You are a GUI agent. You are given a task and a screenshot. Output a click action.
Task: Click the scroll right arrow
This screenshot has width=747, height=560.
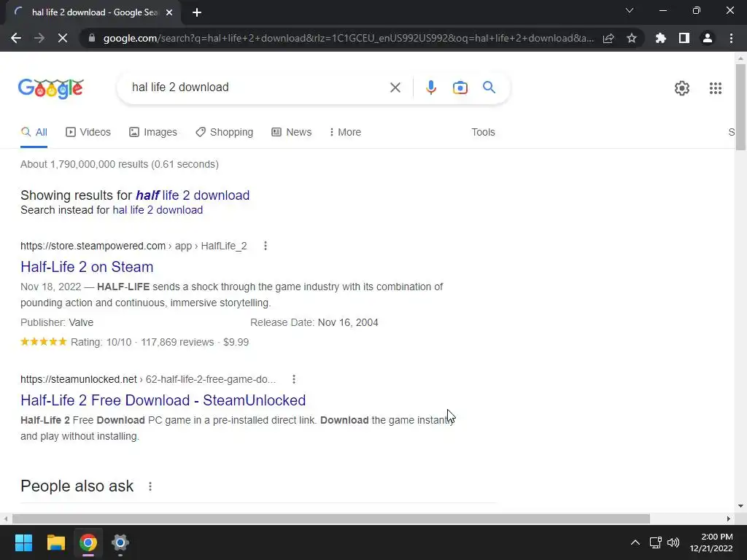tap(729, 518)
